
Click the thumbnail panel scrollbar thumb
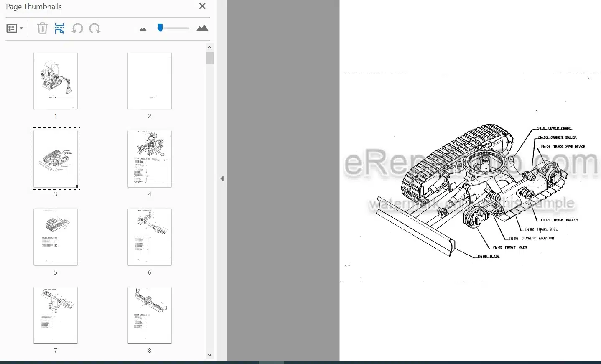click(x=210, y=58)
